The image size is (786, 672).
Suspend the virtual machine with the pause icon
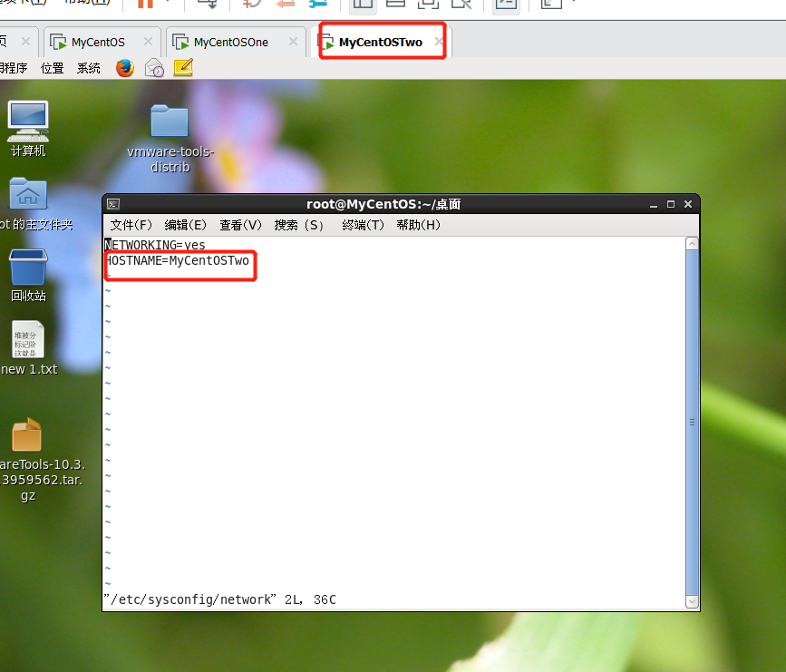tap(145, 6)
